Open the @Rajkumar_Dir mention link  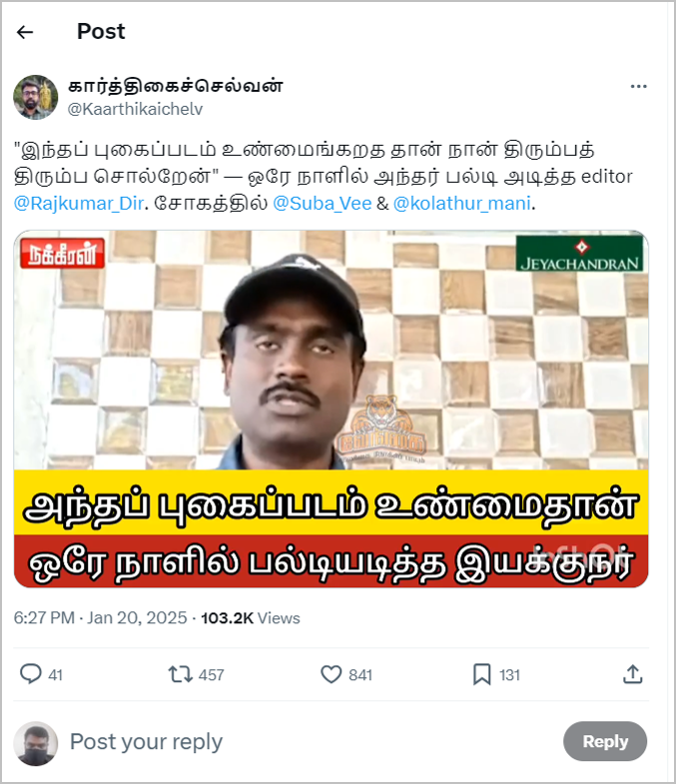click(x=79, y=204)
